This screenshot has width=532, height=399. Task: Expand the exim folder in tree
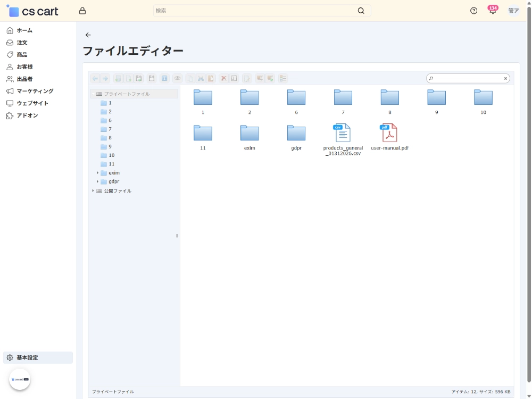[97, 173]
